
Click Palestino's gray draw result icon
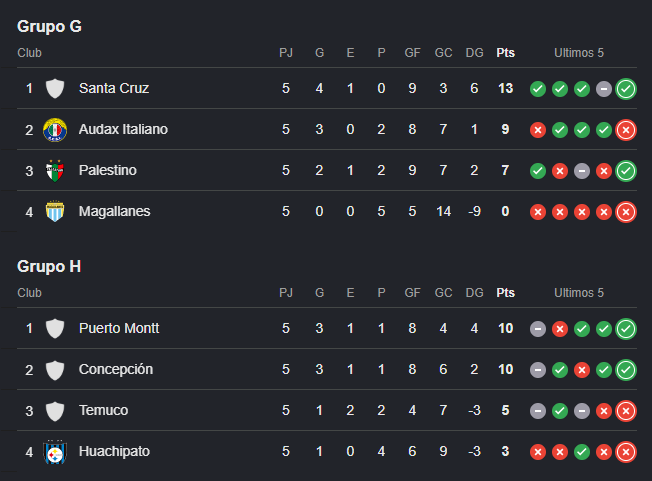pyautogui.click(x=582, y=171)
